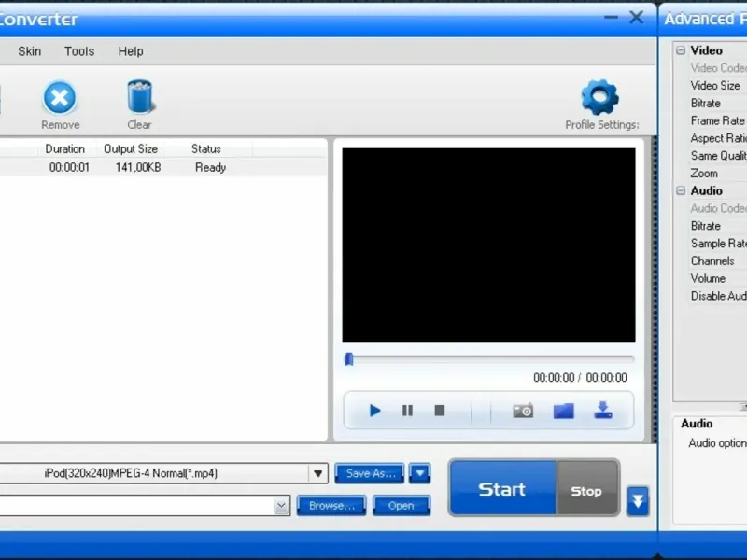The image size is (747, 560).
Task: Click the Output Size column header
Action: click(x=131, y=149)
